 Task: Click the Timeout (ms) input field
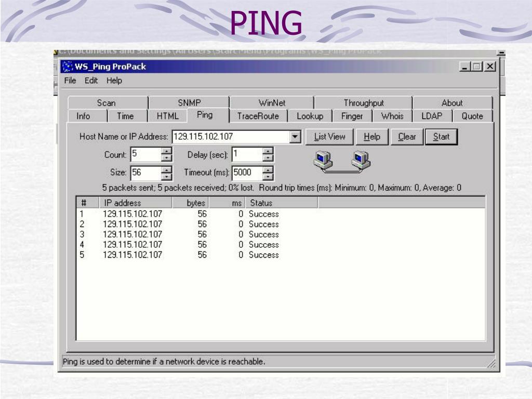pyautogui.click(x=247, y=172)
